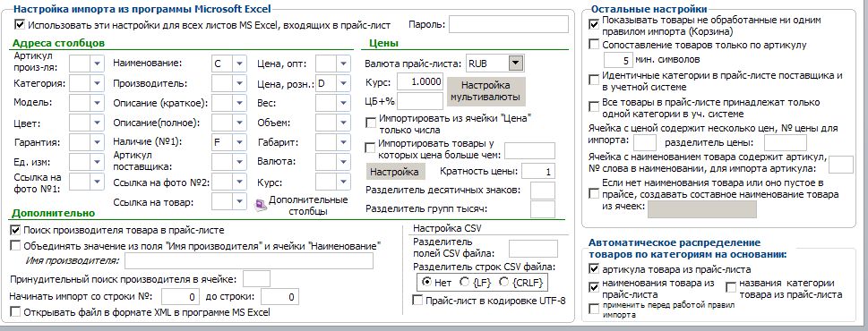
Task: Enable 'Открывать файл в формате XML' checkbox
Action: pyautogui.click(x=15, y=312)
